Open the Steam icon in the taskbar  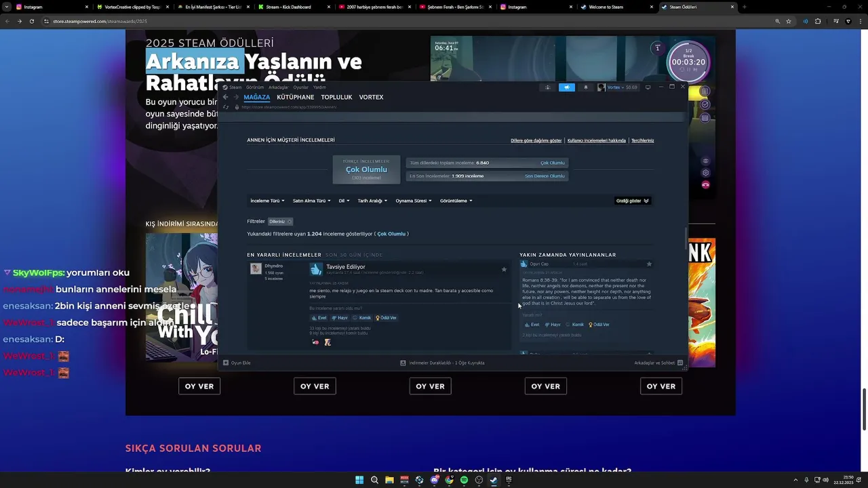click(494, 480)
